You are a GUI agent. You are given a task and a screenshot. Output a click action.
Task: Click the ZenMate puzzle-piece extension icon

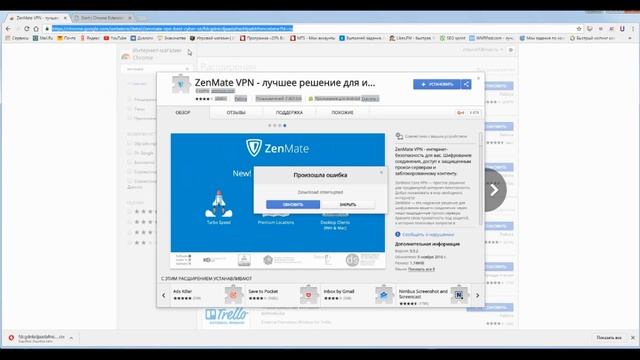click(x=180, y=84)
